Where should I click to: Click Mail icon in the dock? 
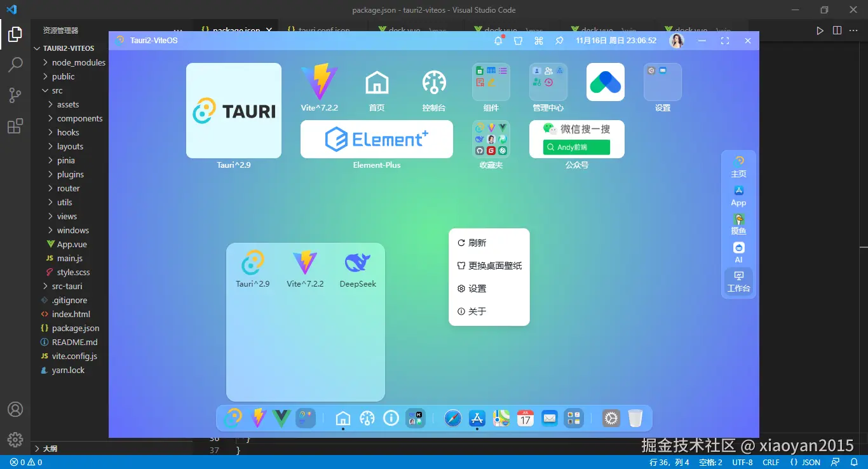[550, 418]
